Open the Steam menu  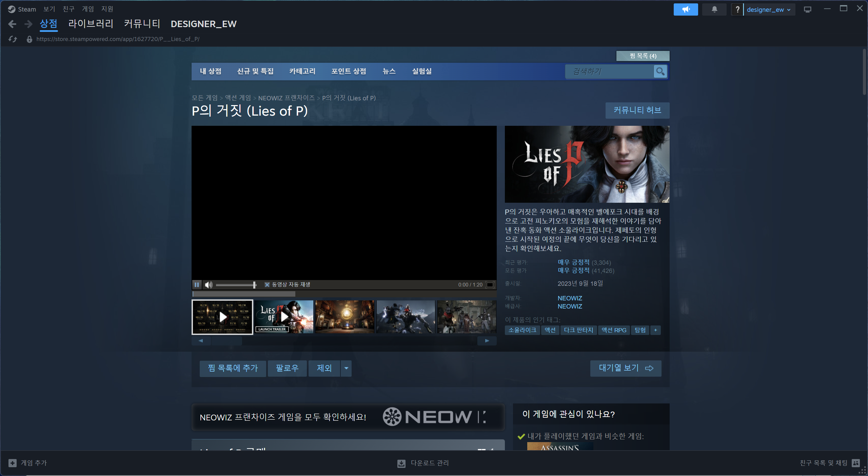pyautogui.click(x=22, y=9)
